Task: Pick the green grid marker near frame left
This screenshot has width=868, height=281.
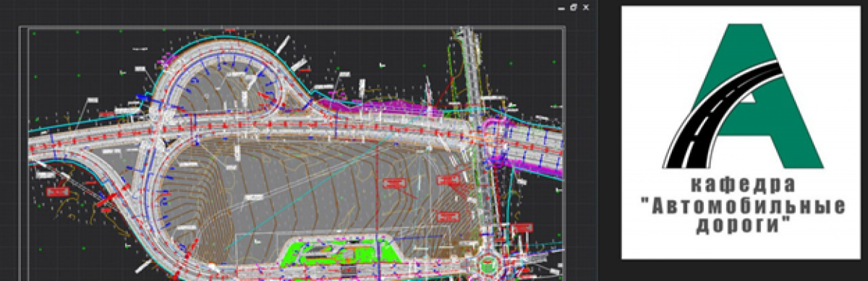Action: click(35, 76)
